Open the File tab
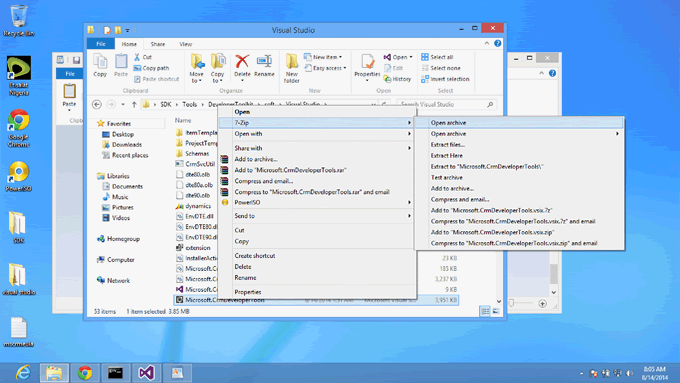 [x=101, y=44]
